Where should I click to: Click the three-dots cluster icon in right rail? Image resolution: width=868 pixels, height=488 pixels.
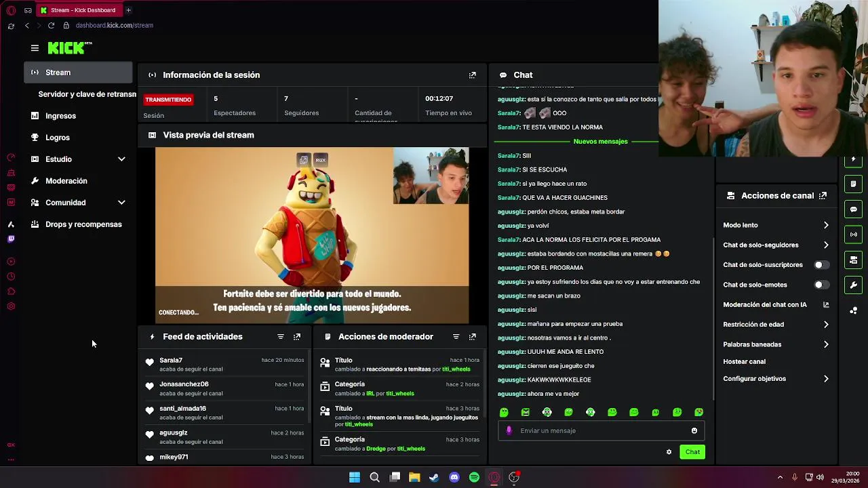[853, 310]
